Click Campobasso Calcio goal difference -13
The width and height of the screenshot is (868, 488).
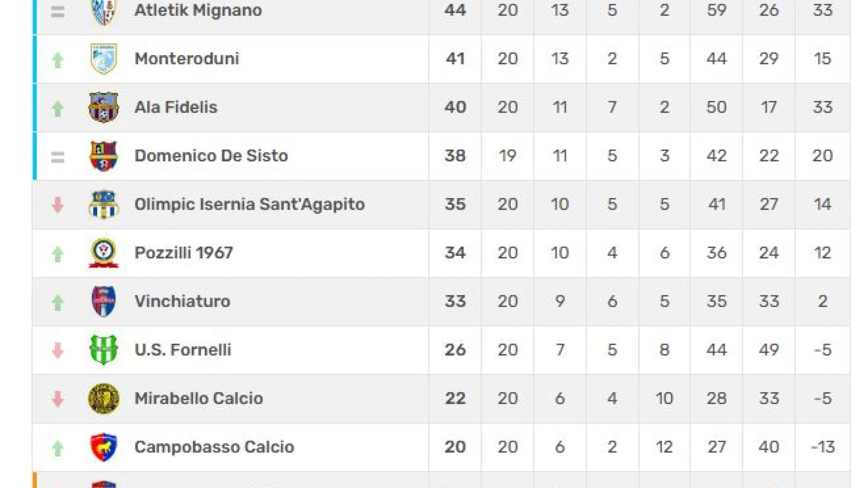pyautogui.click(x=823, y=447)
